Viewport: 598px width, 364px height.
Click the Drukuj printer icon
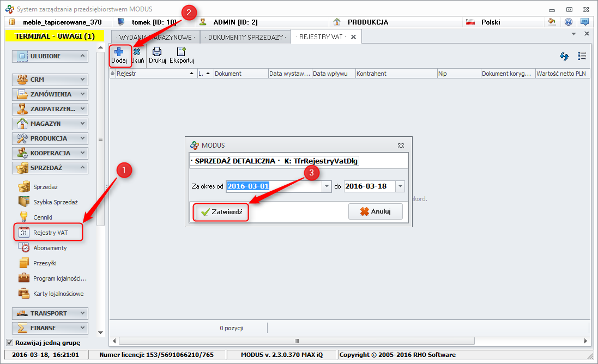[x=157, y=52]
